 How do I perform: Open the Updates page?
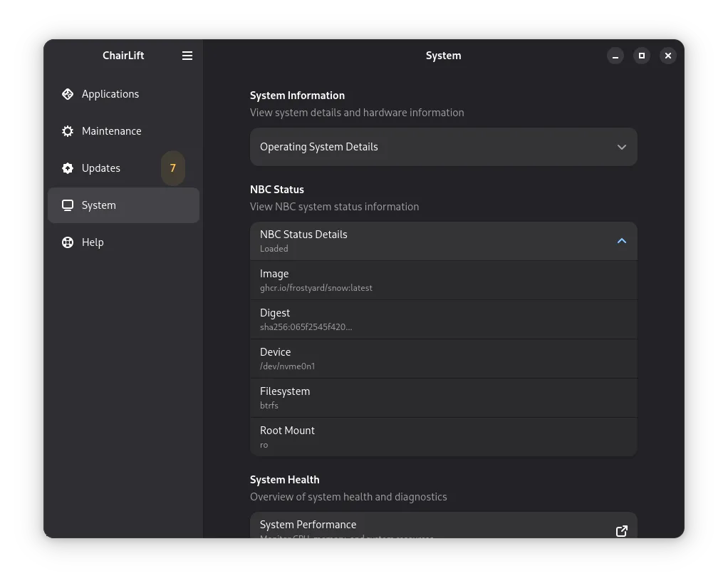coord(123,168)
